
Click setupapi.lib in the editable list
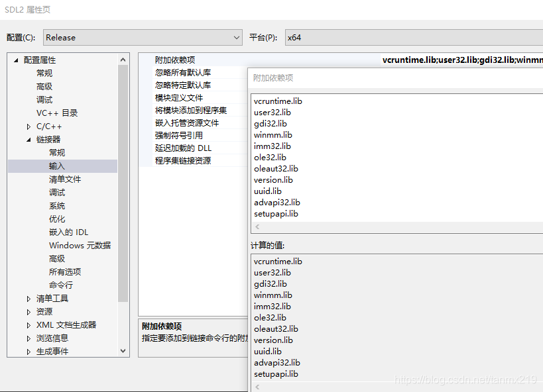(276, 214)
